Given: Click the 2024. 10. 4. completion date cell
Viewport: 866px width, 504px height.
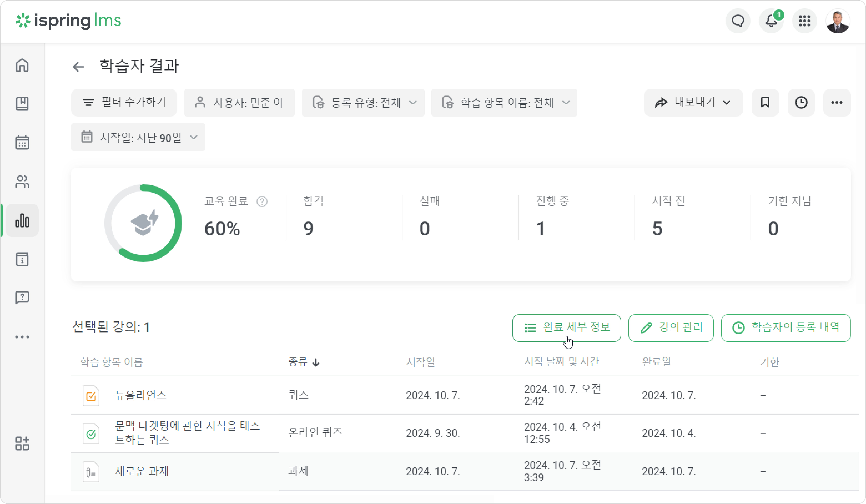Looking at the screenshot, I should [669, 433].
